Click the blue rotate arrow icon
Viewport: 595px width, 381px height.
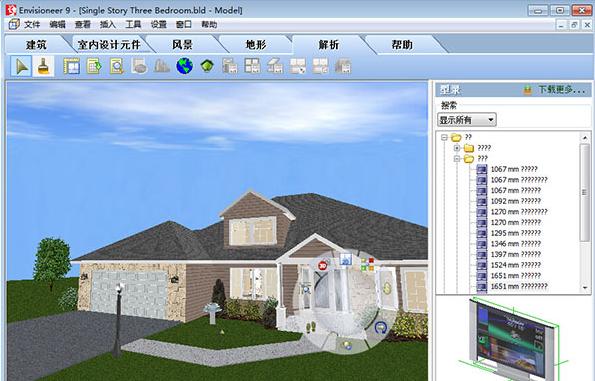tap(381, 327)
